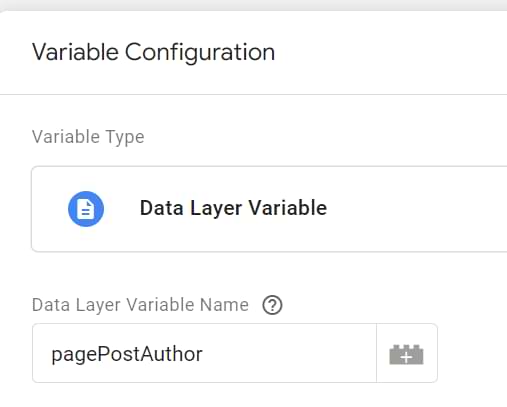
Task: Click the circled question mark
Action: tap(272, 305)
